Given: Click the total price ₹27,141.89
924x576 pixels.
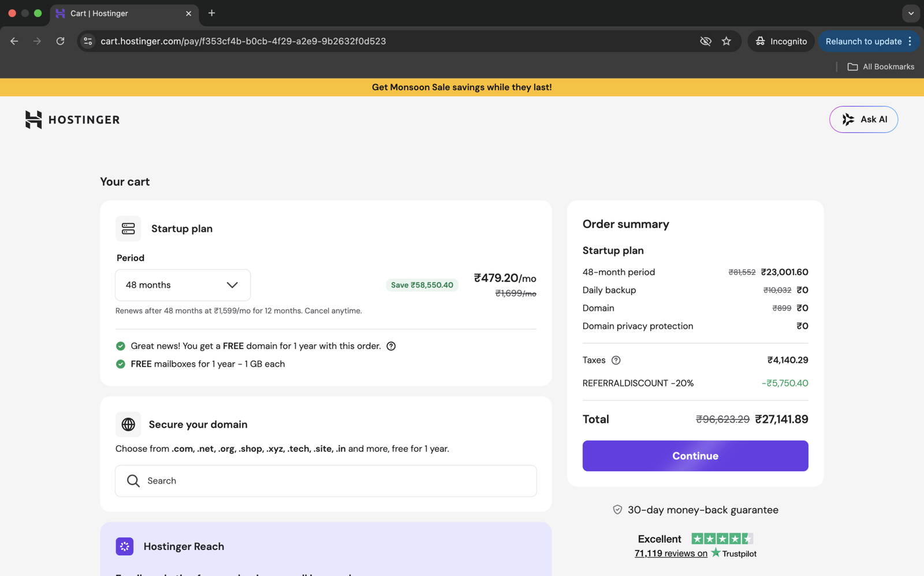Looking at the screenshot, I should tap(781, 419).
